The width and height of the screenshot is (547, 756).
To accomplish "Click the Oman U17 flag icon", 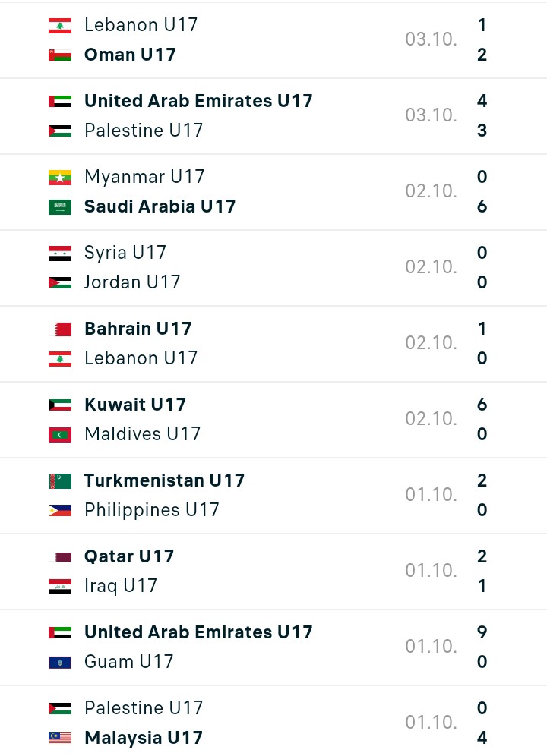I will coord(60,55).
